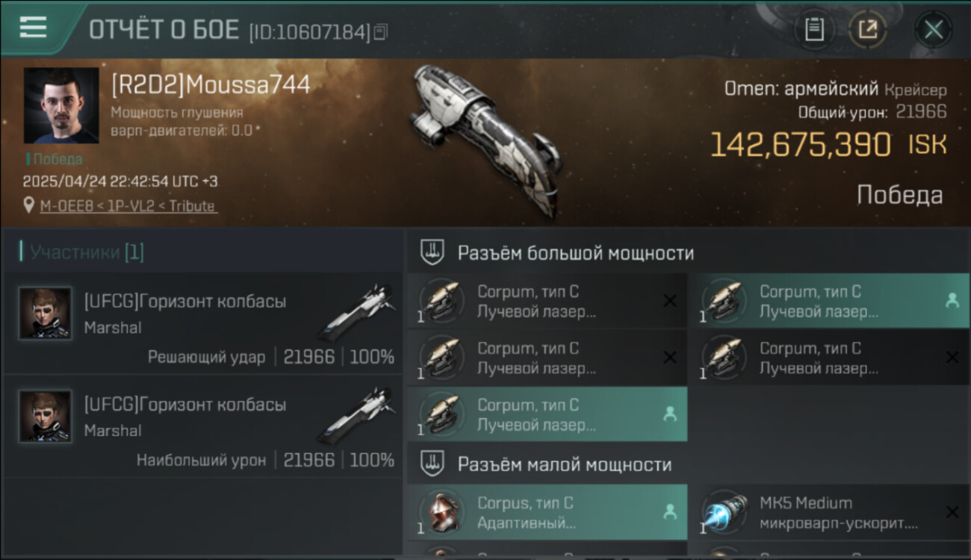Copy the battle report ID
The width and height of the screenshot is (971, 560).
381,31
